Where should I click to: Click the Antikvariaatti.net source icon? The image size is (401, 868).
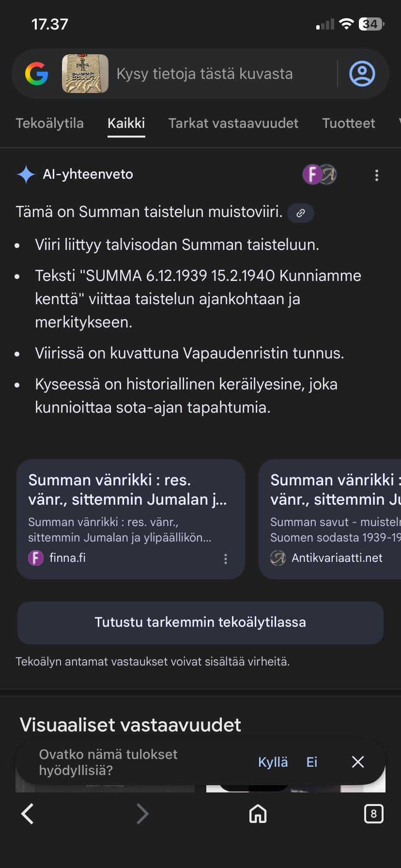[x=278, y=558]
